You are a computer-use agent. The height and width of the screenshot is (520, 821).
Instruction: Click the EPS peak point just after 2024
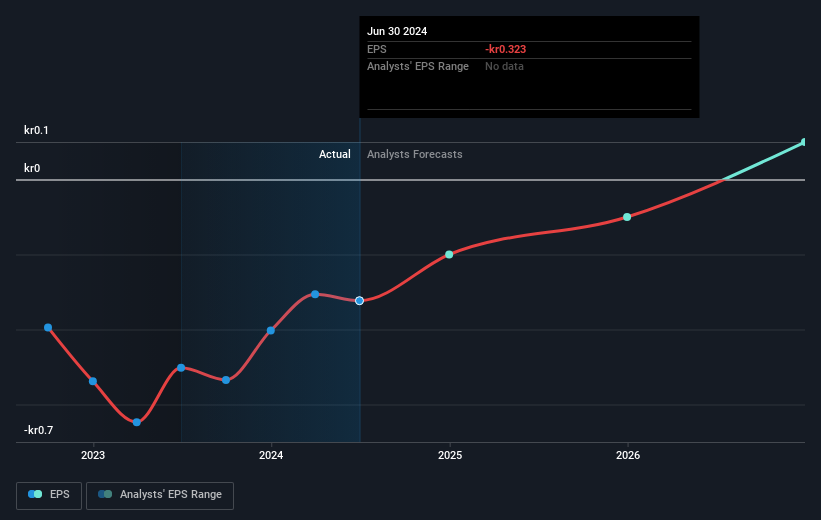315,294
